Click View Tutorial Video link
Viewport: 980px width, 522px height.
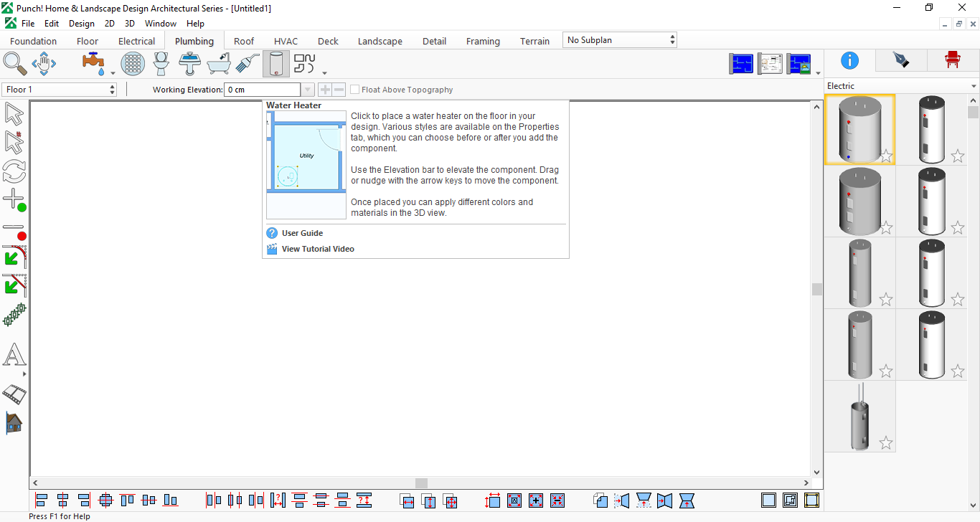tap(318, 249)
